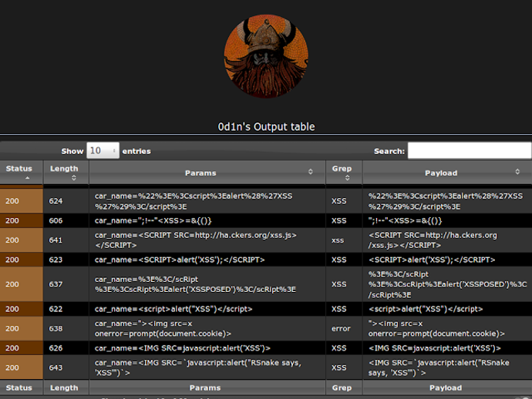Click the Odin viking logo image
Image resolution: width=532 pixels, height=399 pixels.
click(x=266, y=56)
